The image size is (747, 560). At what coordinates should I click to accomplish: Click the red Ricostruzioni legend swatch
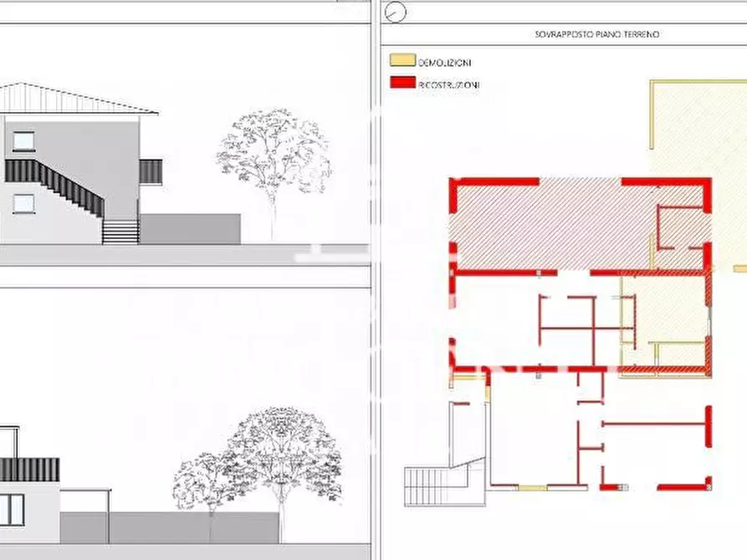pos(402,84)
